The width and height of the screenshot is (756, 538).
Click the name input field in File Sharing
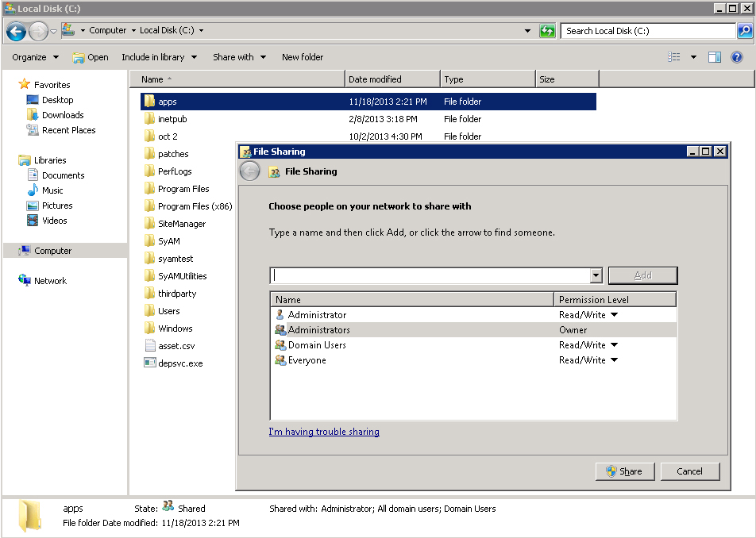(429, 275)
